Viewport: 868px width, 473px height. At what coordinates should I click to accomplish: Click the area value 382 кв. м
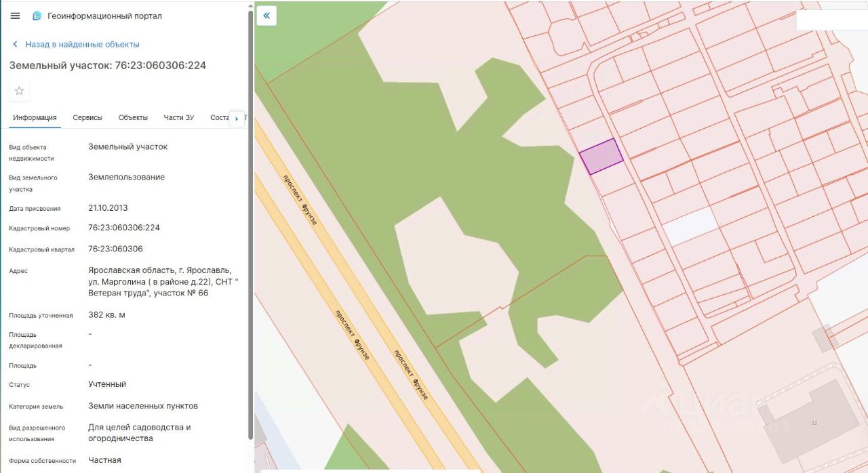pos(106,315)
